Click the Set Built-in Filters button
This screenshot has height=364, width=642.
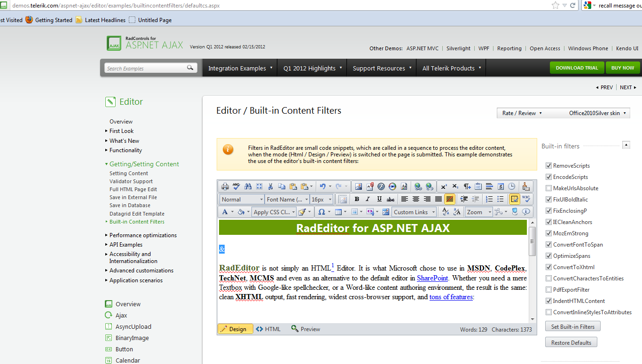pos(573,326)
